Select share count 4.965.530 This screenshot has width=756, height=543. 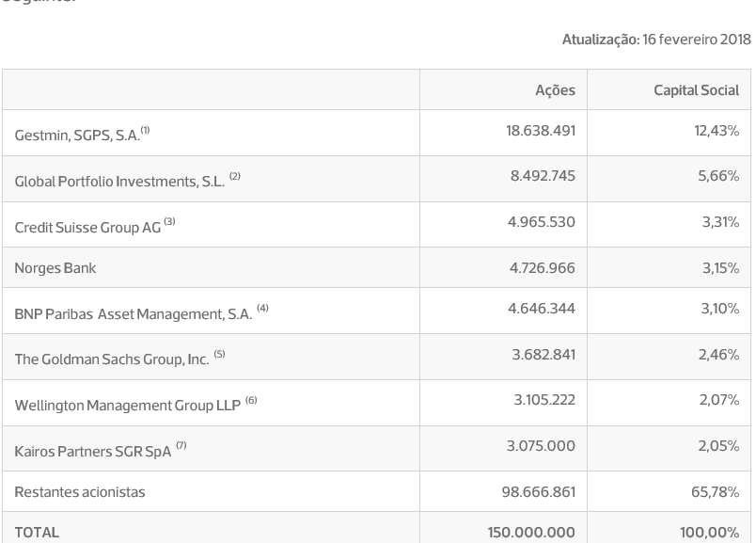coord(542,222)
